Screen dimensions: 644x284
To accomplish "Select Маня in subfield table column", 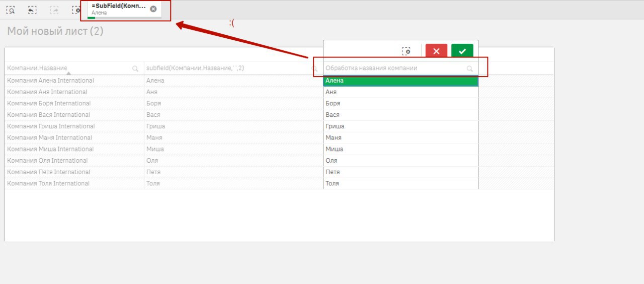I will pyautogui.click(x=233, y=137).
